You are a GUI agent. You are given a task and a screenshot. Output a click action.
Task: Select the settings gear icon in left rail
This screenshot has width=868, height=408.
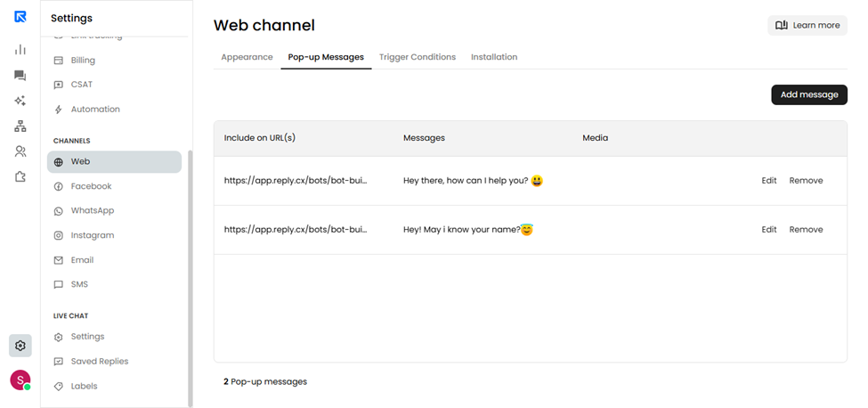pos(20,346)
